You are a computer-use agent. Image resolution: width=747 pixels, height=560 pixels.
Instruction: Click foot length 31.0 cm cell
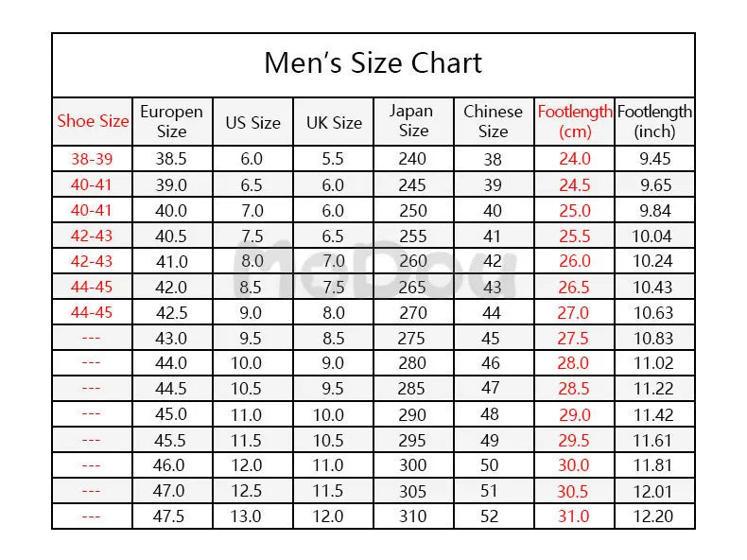[575, 516]
